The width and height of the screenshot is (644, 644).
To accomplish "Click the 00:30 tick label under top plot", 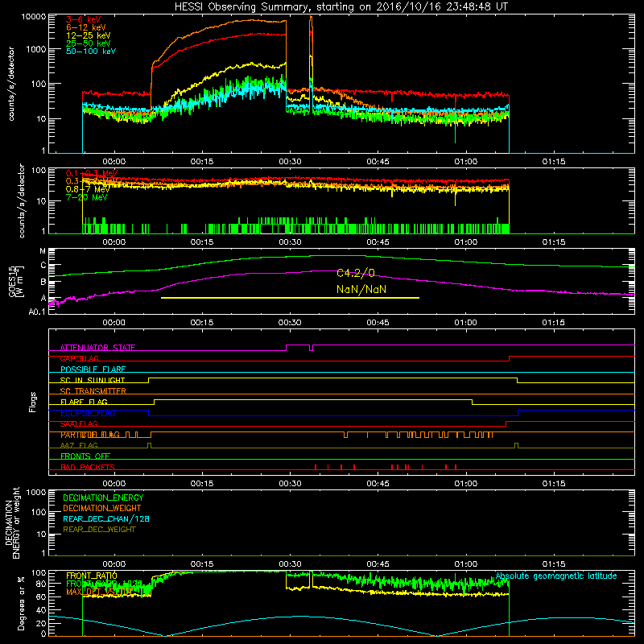I will tap(290, 162).
